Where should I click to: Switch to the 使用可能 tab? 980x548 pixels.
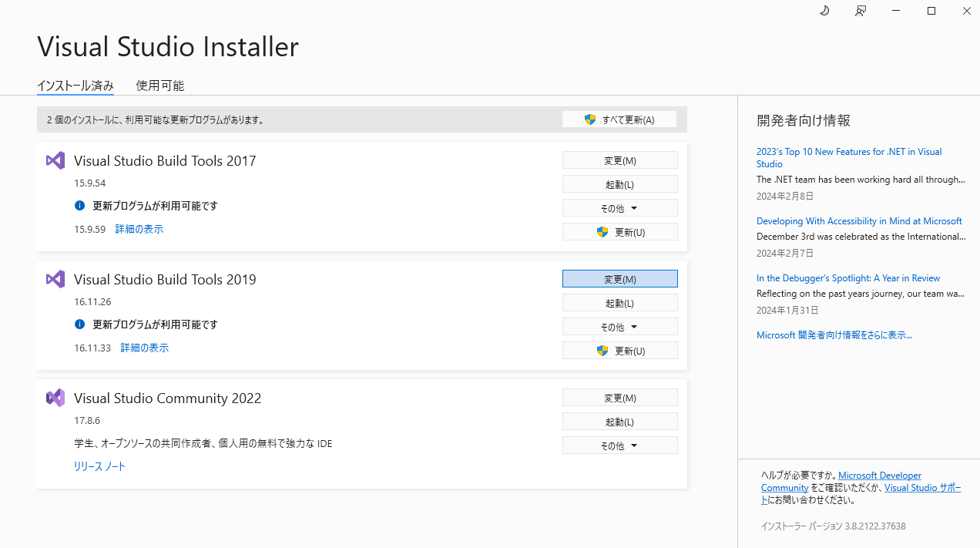coord(159,86)
